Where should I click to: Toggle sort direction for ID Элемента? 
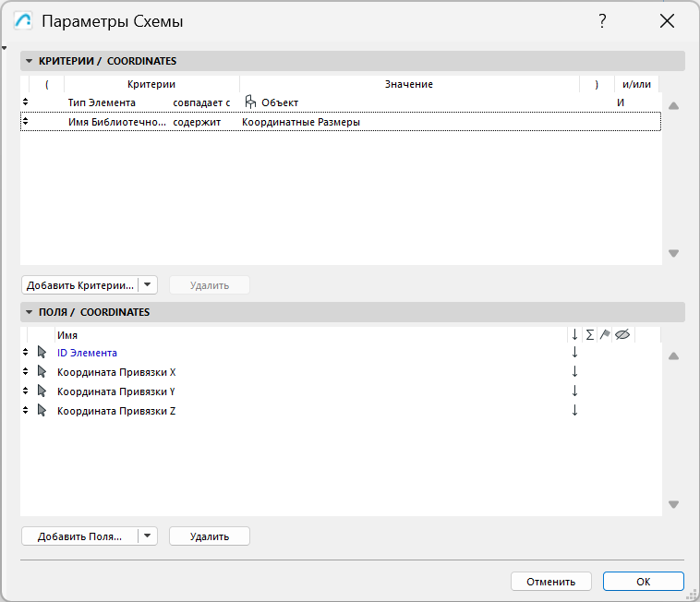pyautogui.click(x=574, y=353)
